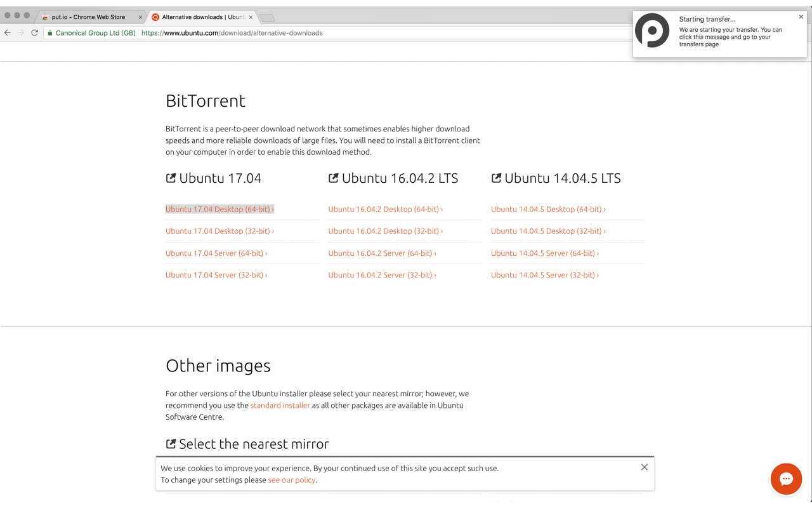Open a new tab with tab button
The height and width of the screenshot is (508, 812).
[267, 17]
